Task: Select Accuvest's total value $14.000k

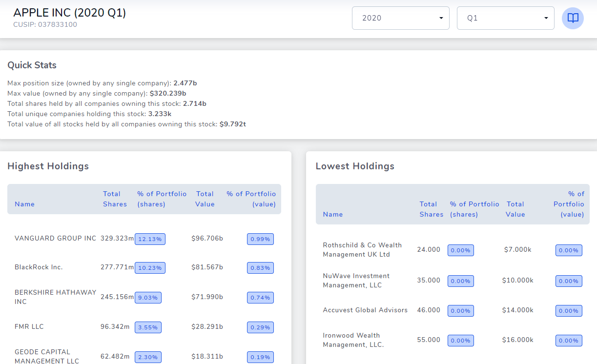Action: [x=517, y=310]
